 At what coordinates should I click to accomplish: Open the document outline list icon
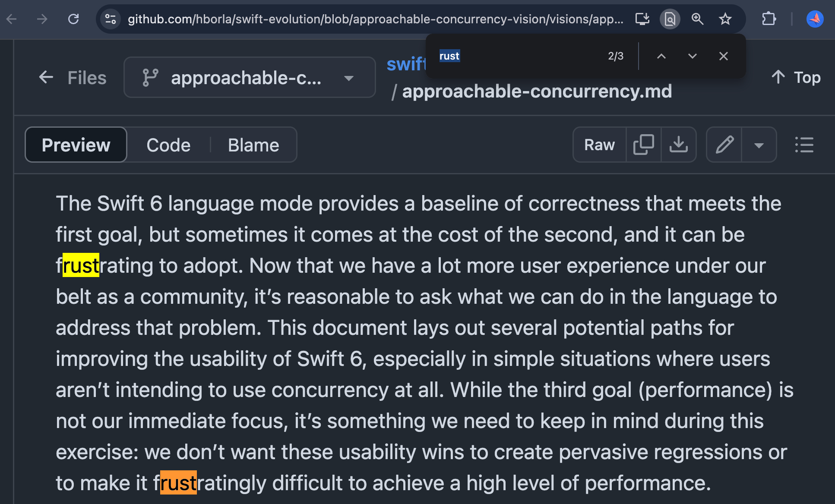coord(804,145)
